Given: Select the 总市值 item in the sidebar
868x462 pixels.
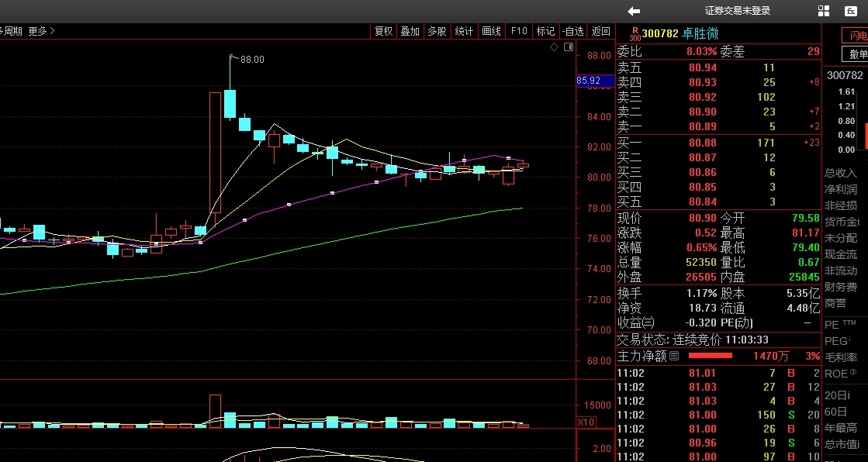Looking at the screenshot, I should pyautogui.click(x=842, y=444).
